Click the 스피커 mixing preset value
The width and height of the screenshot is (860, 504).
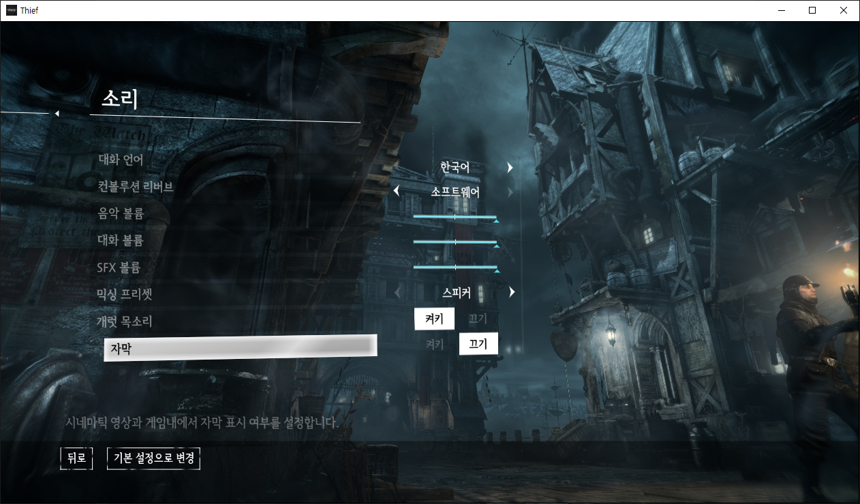pos(456,292)
